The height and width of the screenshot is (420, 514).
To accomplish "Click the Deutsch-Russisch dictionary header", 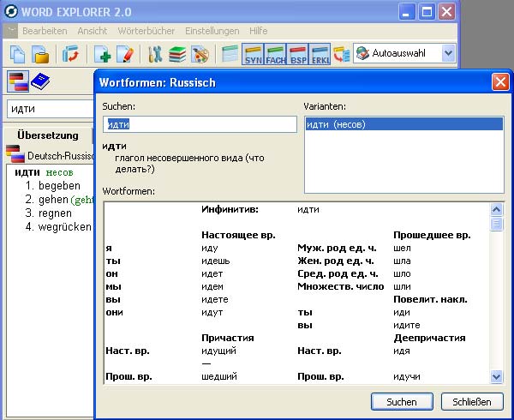I will pos(61,156).
